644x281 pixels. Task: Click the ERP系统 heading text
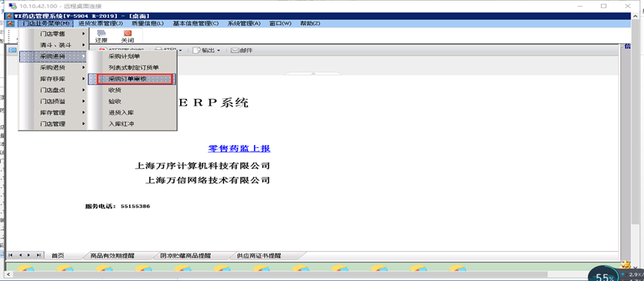click(214, 103)
